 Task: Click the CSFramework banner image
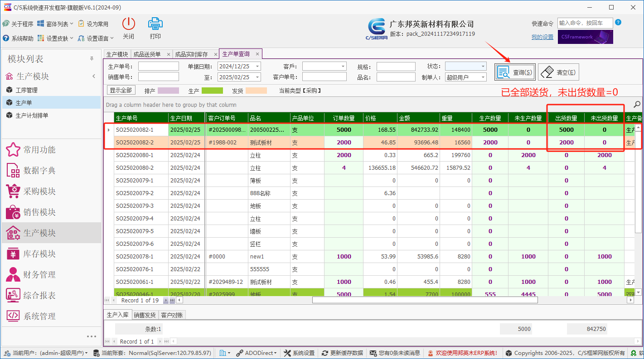[585, 37]
